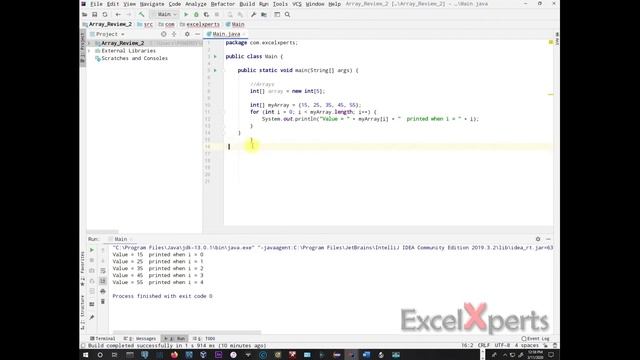Click the print icon in Run panel
Image resolution: width=640 pixels, height=360 pixels.
pyautogui.click(x=103, y=291)
